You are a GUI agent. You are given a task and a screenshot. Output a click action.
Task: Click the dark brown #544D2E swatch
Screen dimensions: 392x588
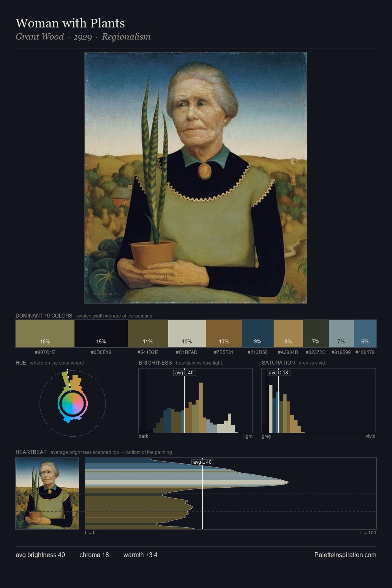click(x=148, y=334)
